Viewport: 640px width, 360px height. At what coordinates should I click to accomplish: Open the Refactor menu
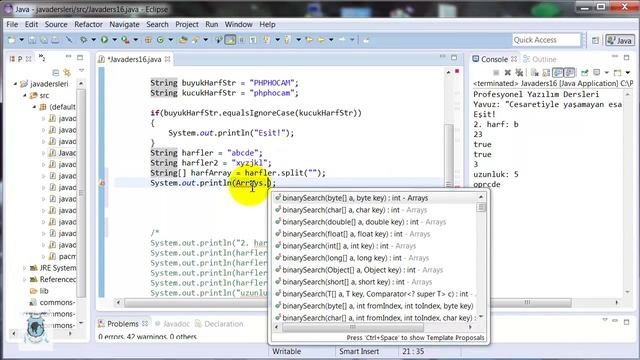pyautogui.click(x=88, y=24)
